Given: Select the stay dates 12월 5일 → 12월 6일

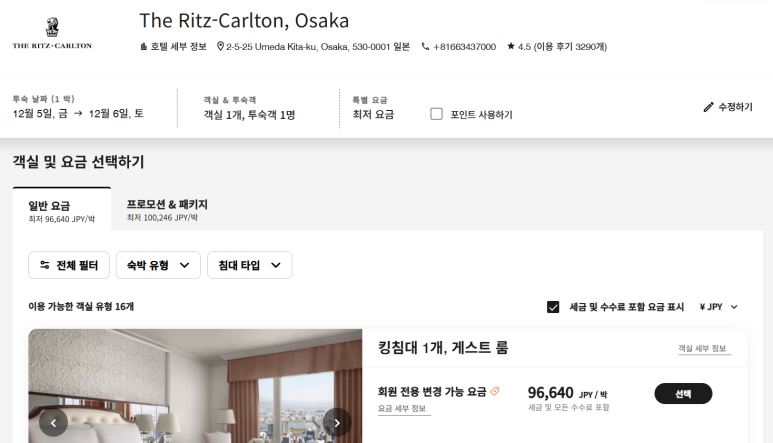Looking at the screenshot, I should [x=78, y=113].
